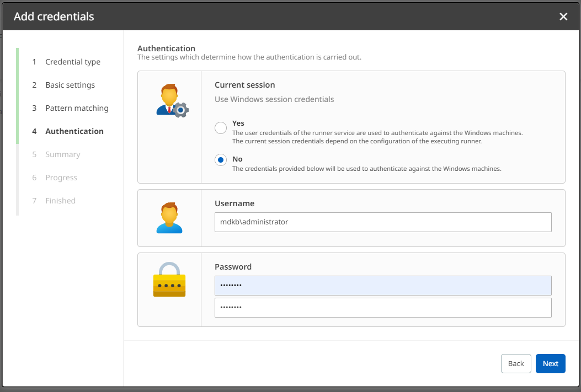Close the Add credentials dialog

[563, 17]
